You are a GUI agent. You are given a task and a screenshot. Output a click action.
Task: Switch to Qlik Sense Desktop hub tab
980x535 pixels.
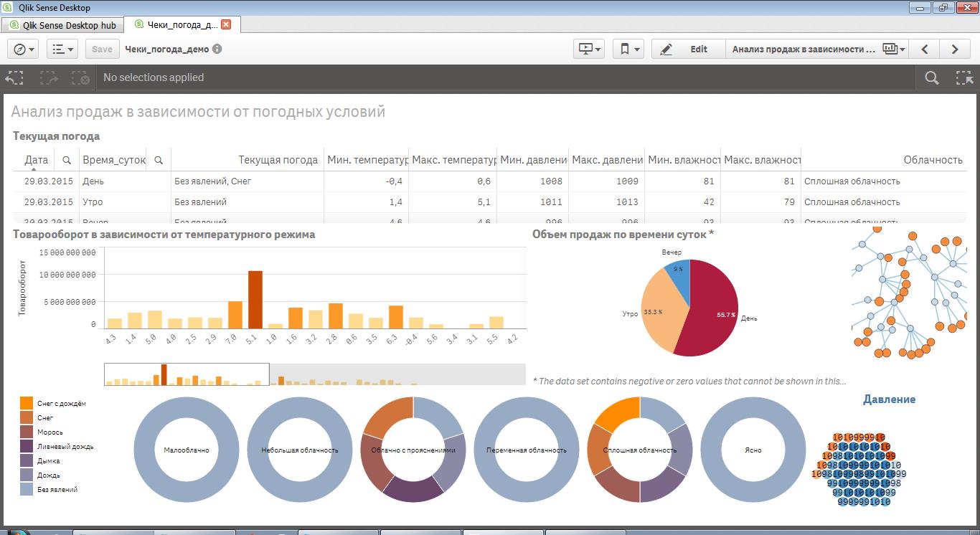pyautogui.click(x=62, y=25)
